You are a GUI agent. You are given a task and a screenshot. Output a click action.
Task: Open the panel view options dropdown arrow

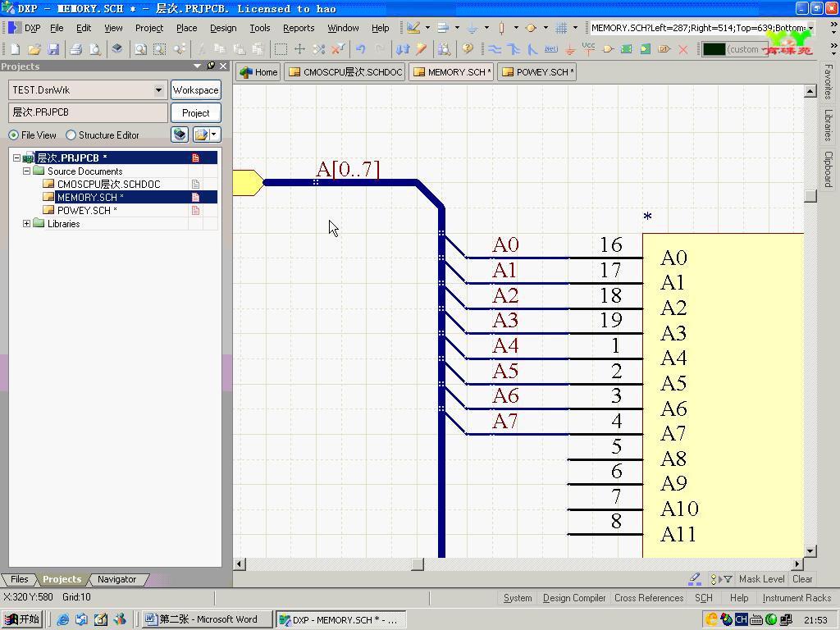[214, 135]
